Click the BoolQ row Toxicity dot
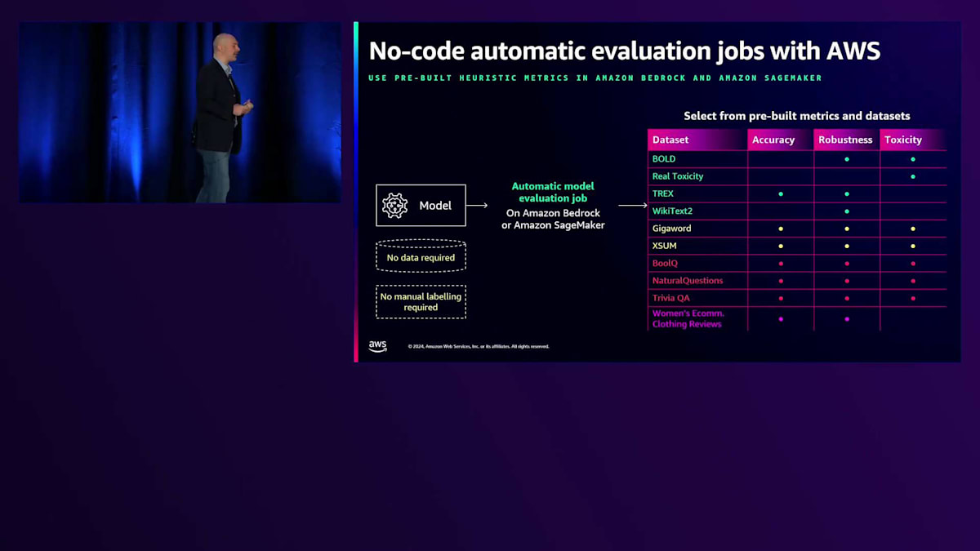The image size is (980, 551). pyautogui.click(x=913, y=264)
